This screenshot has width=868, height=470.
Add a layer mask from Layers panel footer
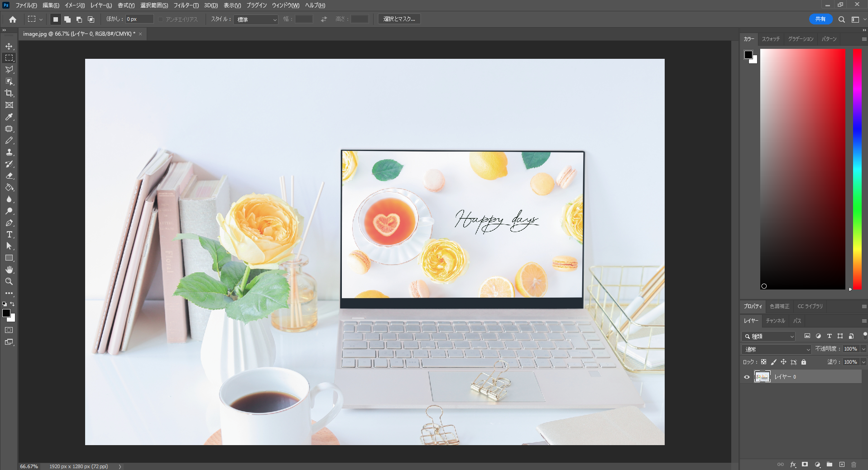tap(805, 465)
